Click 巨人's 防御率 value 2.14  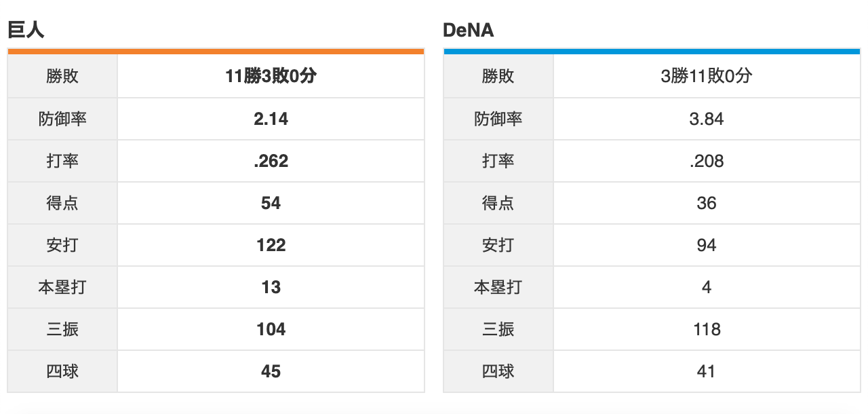tap(271, 119)
